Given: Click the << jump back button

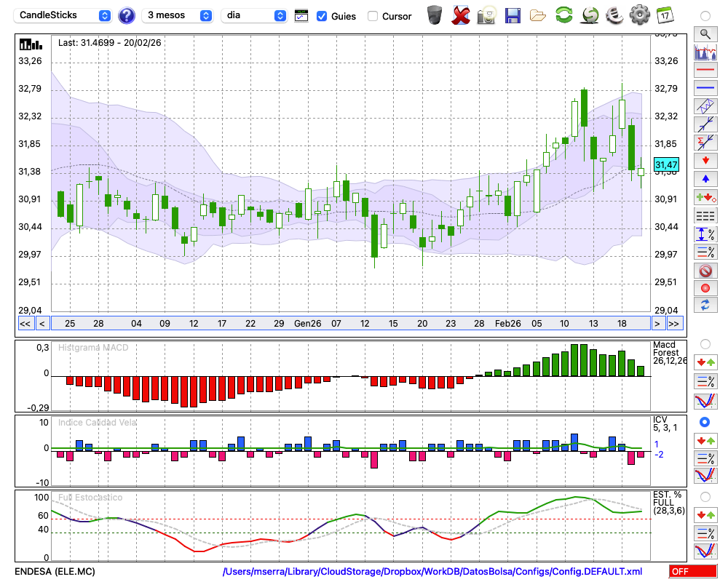Looking at the screenshot, I should pos(25,323).
